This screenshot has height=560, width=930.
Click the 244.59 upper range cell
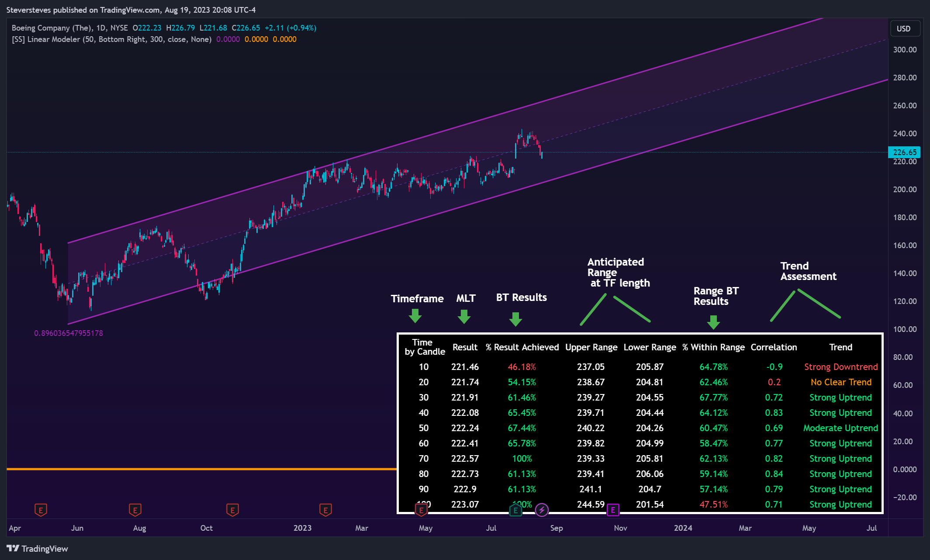click(591, 505)
